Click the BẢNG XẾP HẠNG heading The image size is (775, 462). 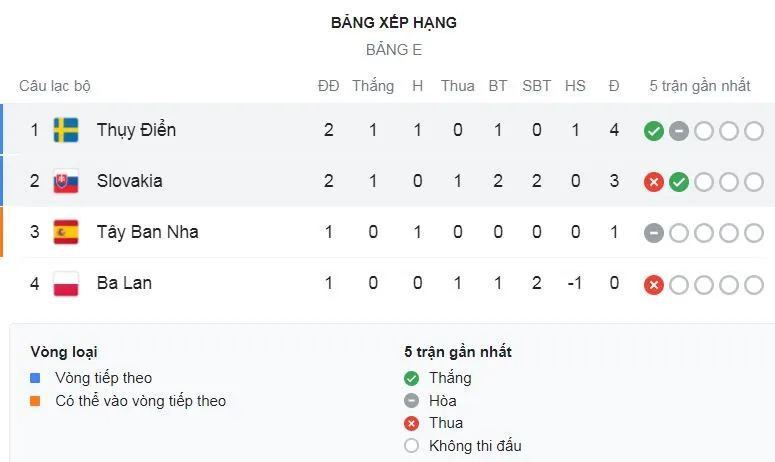pos(393,22)
